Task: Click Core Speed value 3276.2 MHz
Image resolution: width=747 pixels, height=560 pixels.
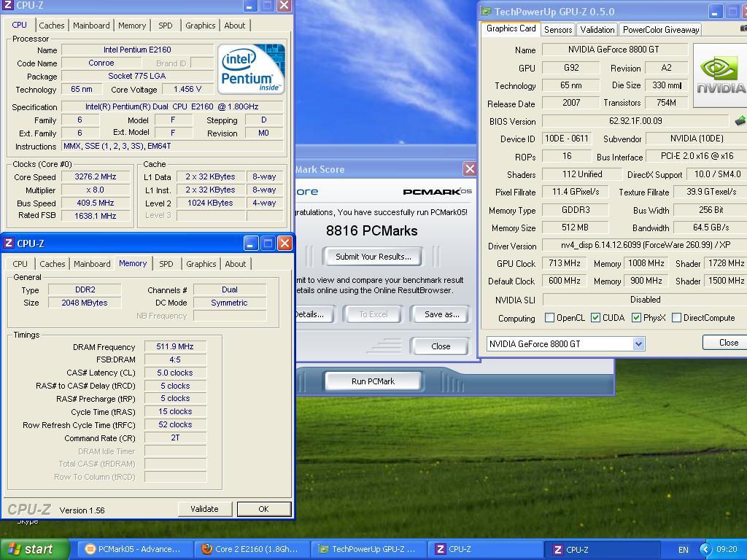Action: [96, 176]
